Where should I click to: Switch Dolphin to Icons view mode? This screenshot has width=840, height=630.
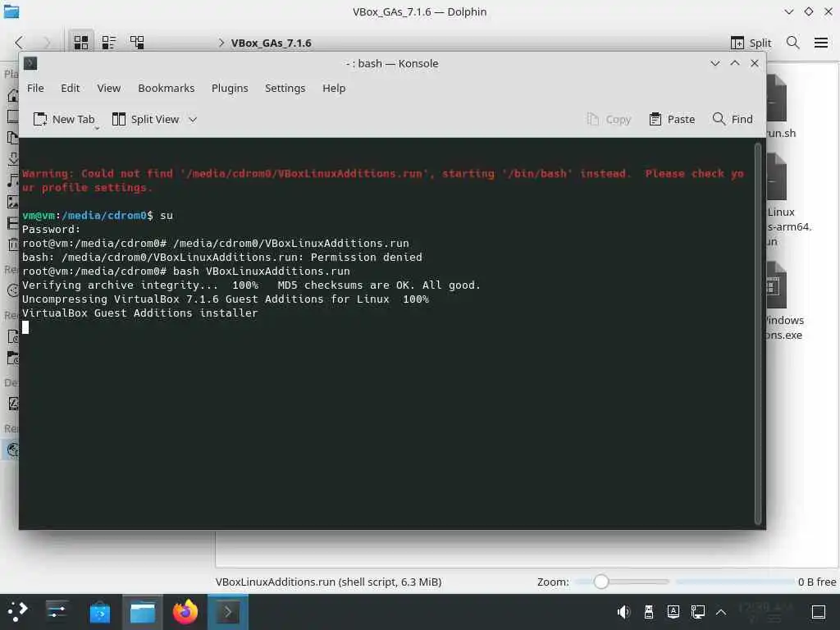[x=81, y=43]
